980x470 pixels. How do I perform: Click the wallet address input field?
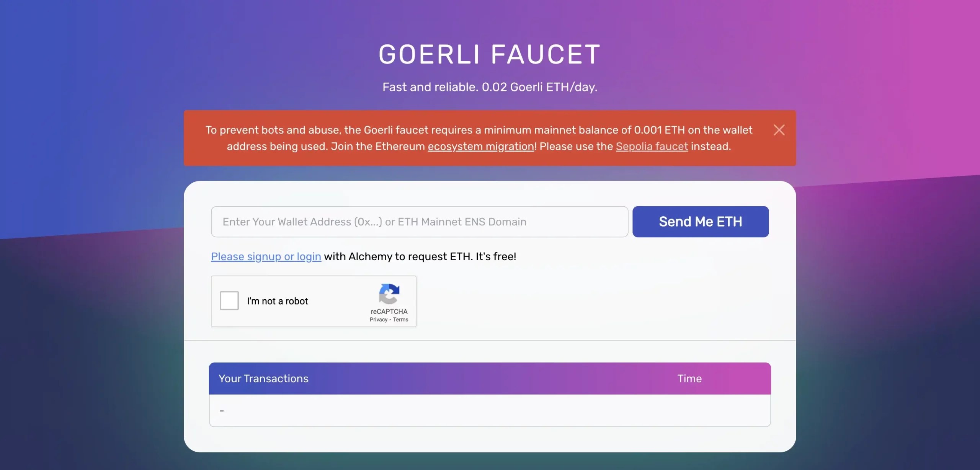coord(418,221)
